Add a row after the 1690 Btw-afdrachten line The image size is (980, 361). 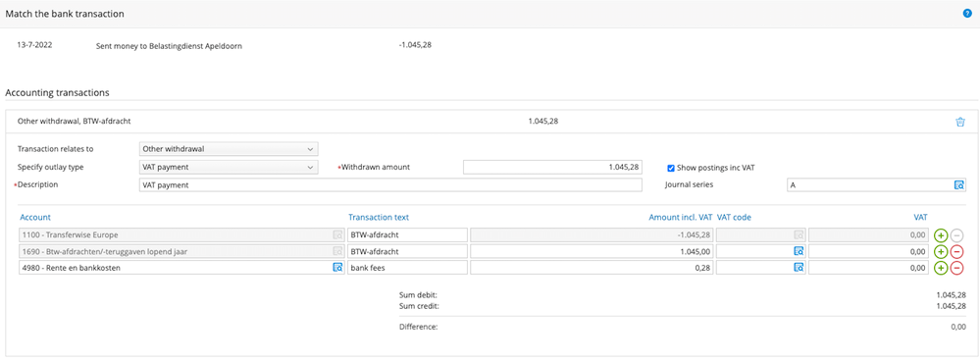pyautogui.click(x=941, y=252)
